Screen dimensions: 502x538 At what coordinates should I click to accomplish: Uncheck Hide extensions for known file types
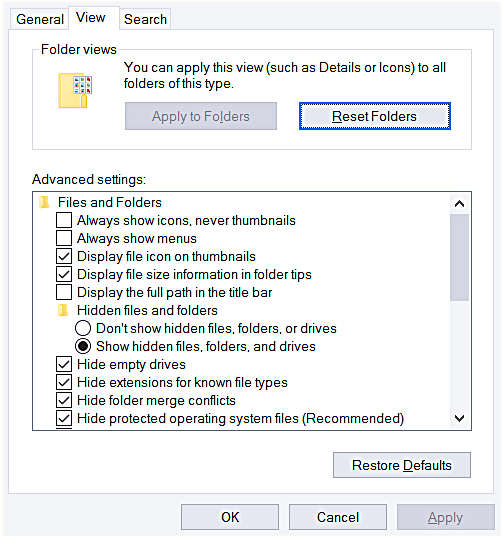tap(64, 383)
